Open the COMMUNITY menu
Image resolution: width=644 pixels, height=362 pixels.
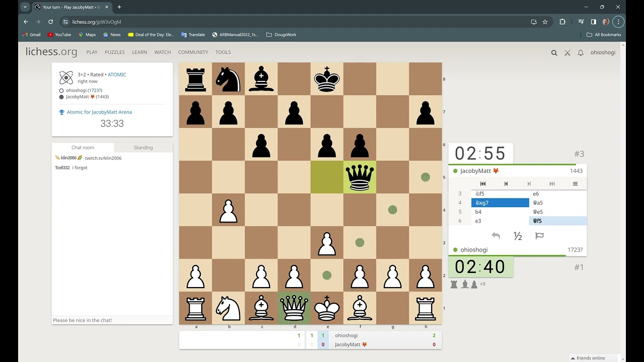(x=193, y=52)
